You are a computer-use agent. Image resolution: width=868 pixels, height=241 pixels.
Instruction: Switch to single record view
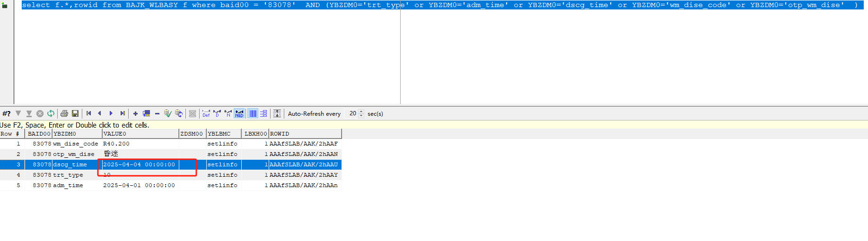tap(263, 113)
